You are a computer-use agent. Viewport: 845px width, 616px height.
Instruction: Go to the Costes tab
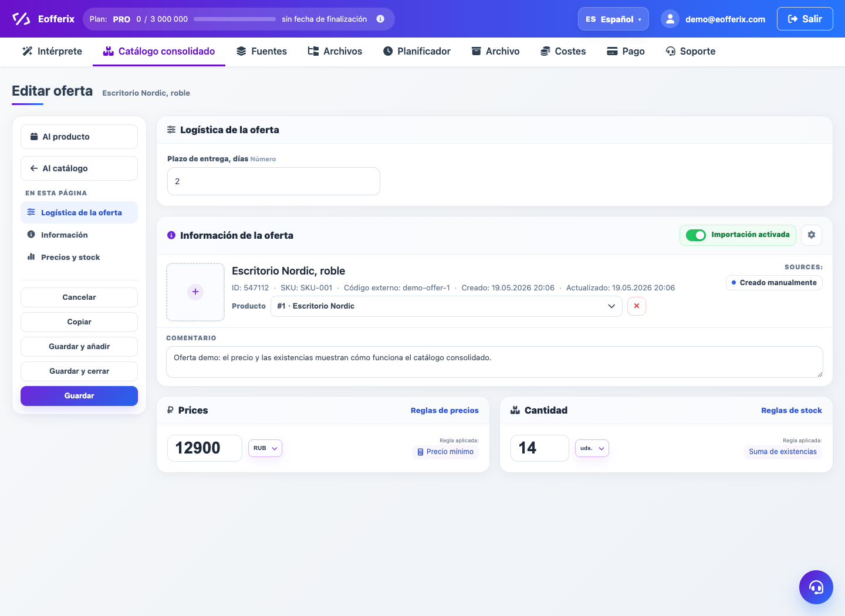pyautogui.click(x=563, y=51)
